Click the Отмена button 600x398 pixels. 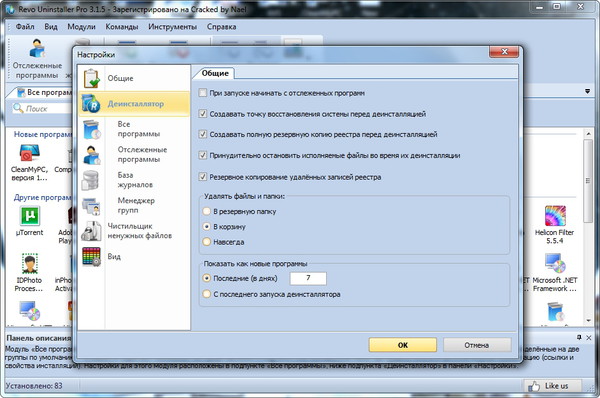pyautogui.click(x=477, y=345)
